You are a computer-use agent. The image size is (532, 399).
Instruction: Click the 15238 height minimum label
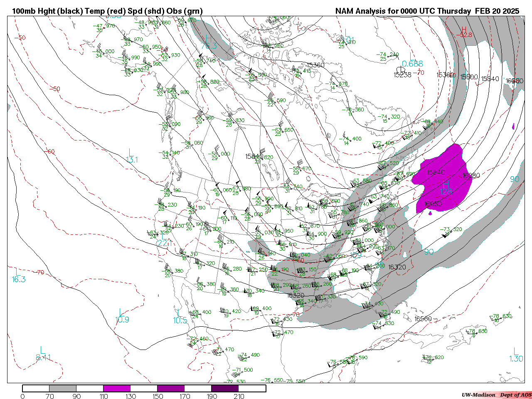402,74
